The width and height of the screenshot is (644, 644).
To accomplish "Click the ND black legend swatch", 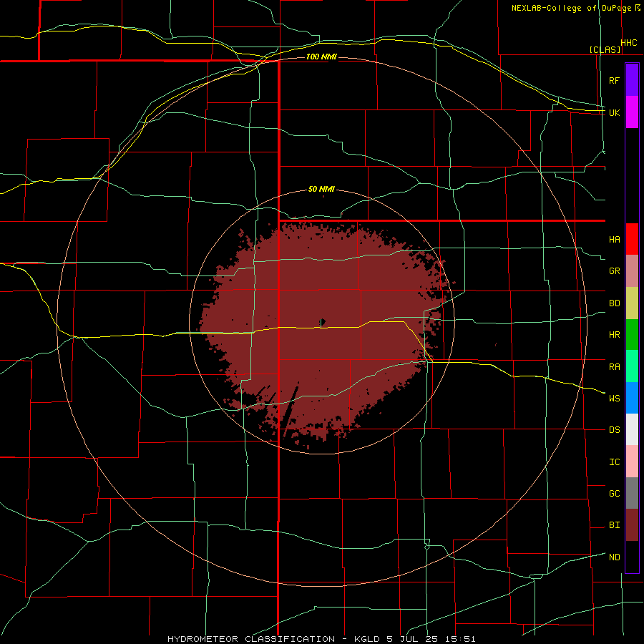I will [632, 557].
